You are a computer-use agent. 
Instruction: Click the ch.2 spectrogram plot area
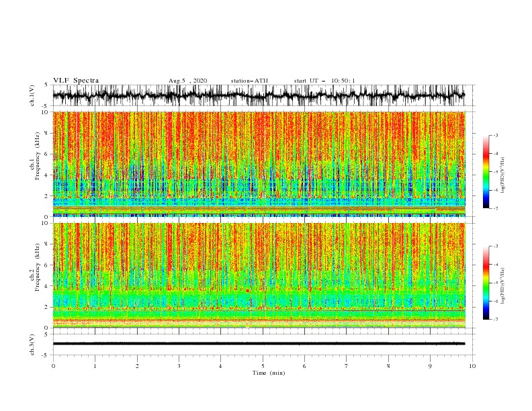[x=259, y=275]
